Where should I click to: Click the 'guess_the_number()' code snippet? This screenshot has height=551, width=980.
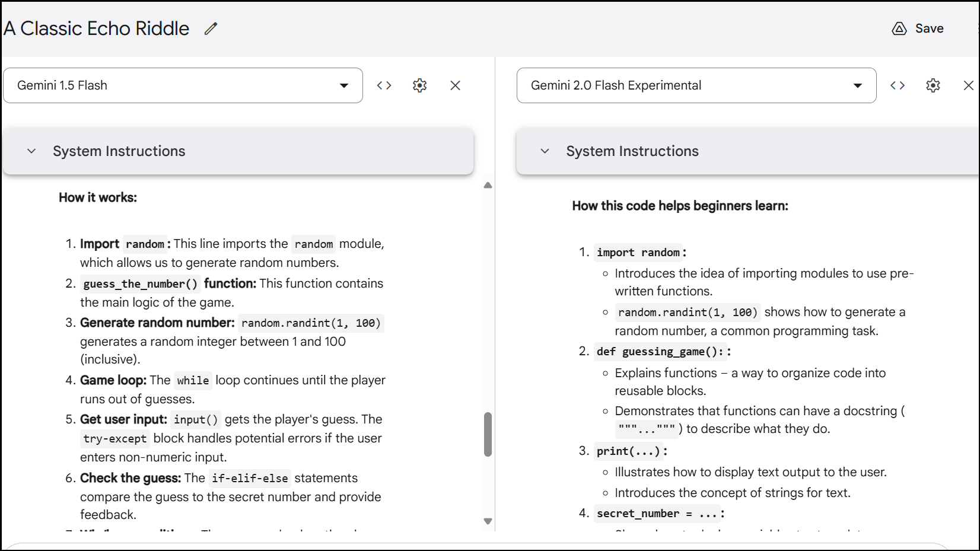(141, 284)
